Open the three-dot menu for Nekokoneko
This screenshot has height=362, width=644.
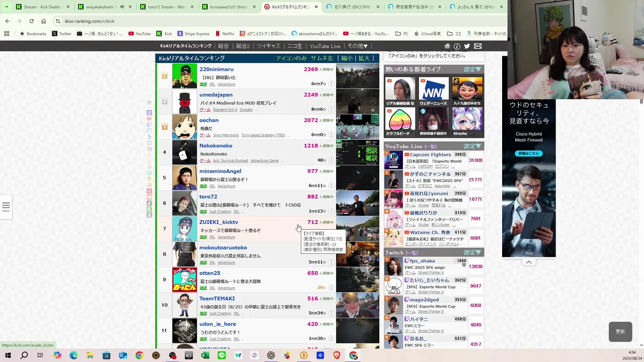tap(331, 160)
